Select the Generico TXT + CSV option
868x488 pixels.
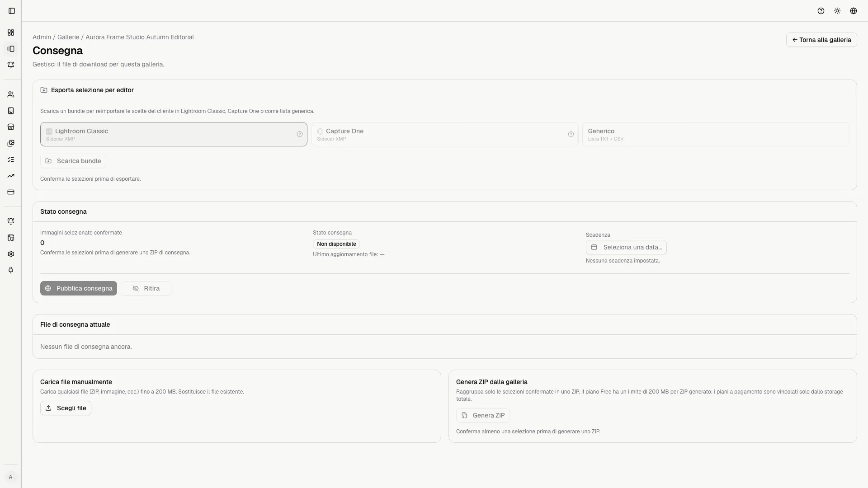tap(716, 134)
